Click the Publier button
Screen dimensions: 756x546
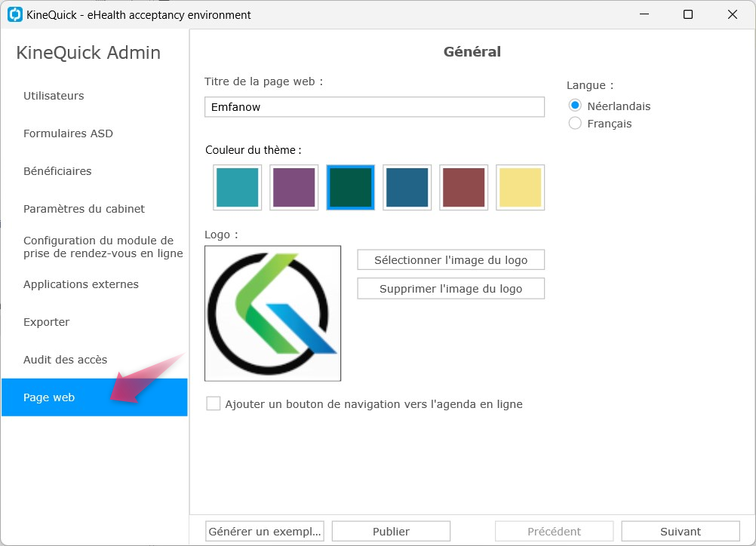pyautogui.click(x=391, y=531)
